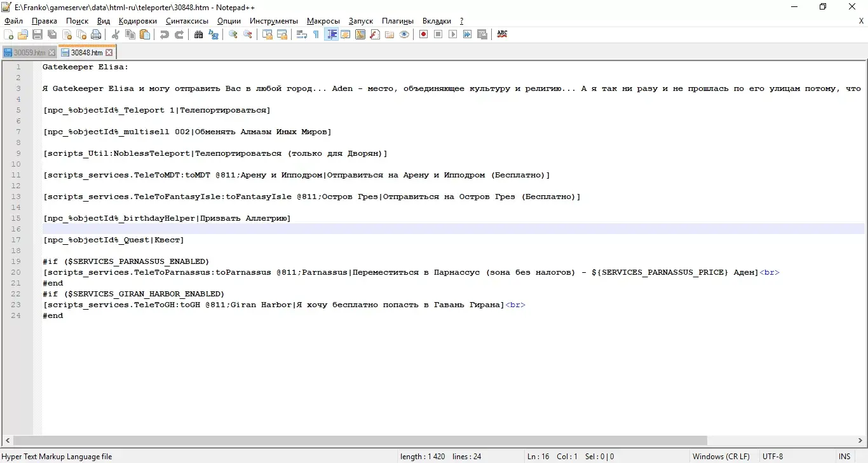This screenshot has width=868, height=463.
Task: Stop recording the macro
Action: [x=438, y=34]
